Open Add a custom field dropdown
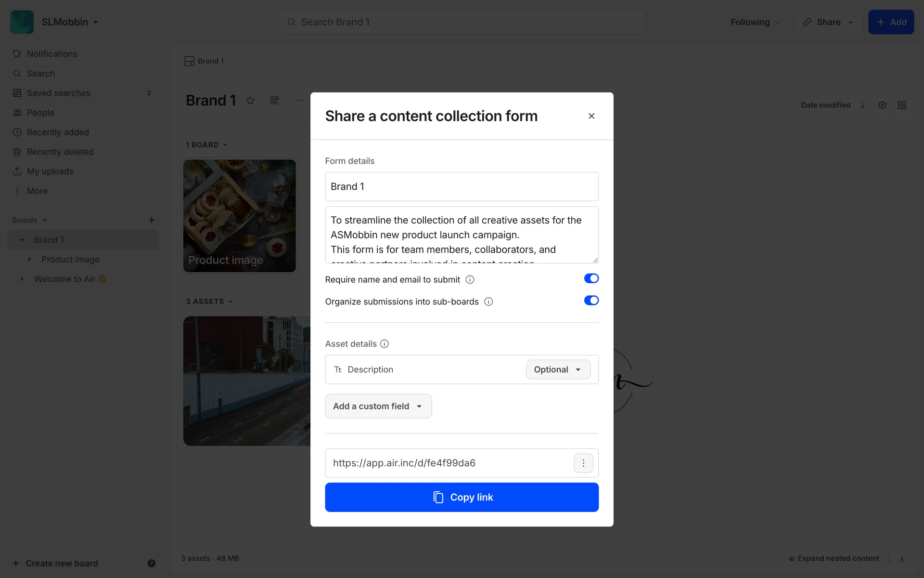Viewport: 924px width, 578px height. click(378, 406)
